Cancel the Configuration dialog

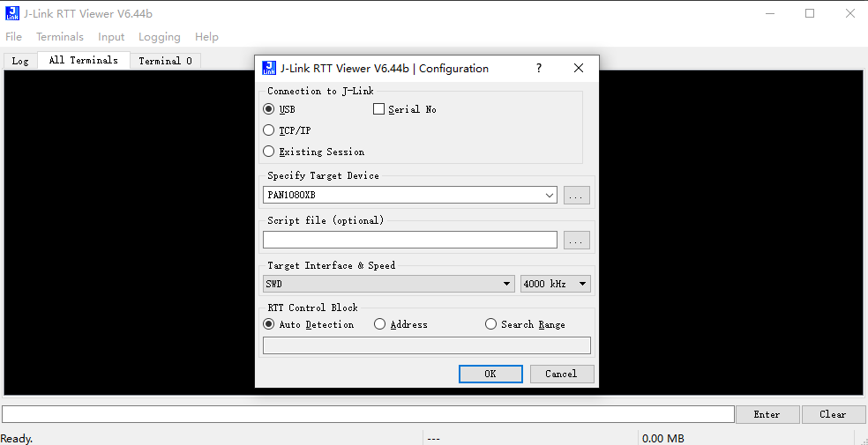point(562,374)
